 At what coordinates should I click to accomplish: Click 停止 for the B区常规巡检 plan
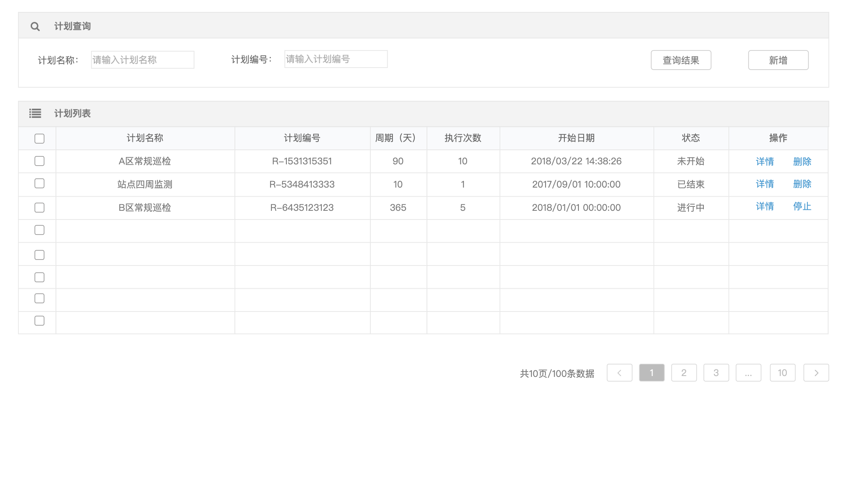[802, 206]
